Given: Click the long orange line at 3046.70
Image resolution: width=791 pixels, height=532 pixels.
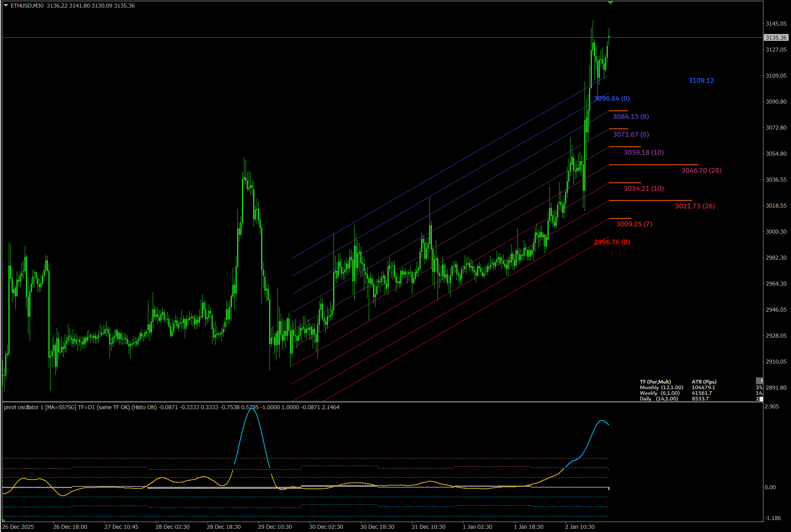Looking at the screenshot, I should point(656,165).
